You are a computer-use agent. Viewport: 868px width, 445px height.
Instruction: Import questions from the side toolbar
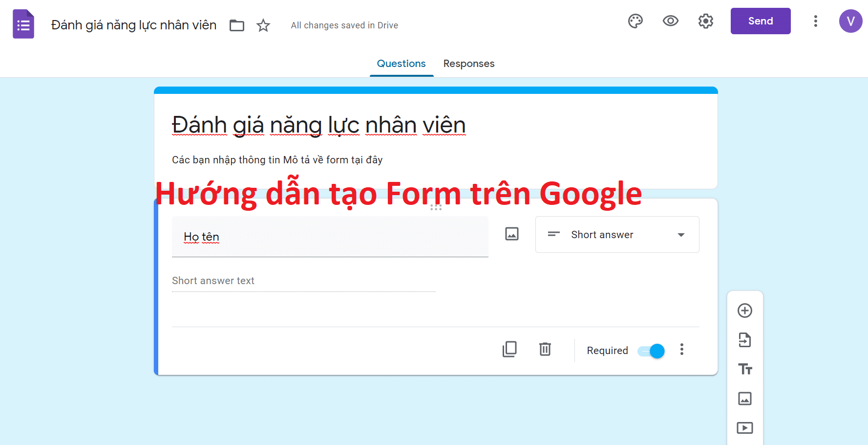click(x=745, y=340)
